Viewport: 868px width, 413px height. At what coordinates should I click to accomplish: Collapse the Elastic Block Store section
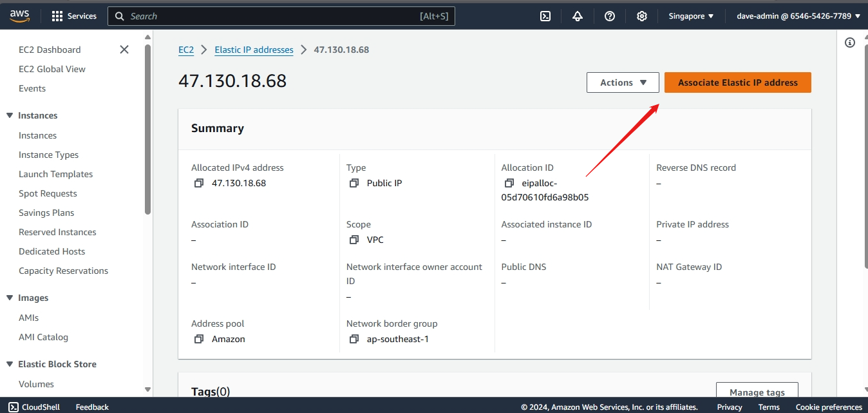pos(10,364)
